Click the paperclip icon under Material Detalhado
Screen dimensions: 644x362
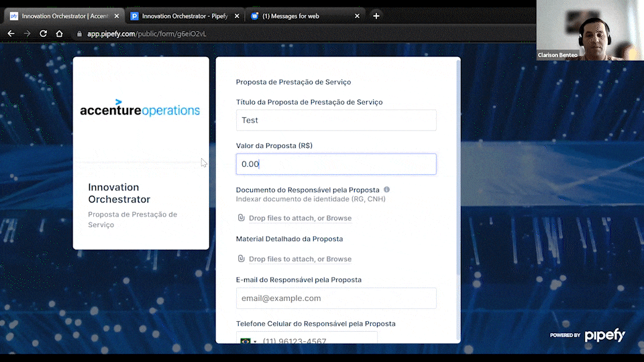click(241, 259)
